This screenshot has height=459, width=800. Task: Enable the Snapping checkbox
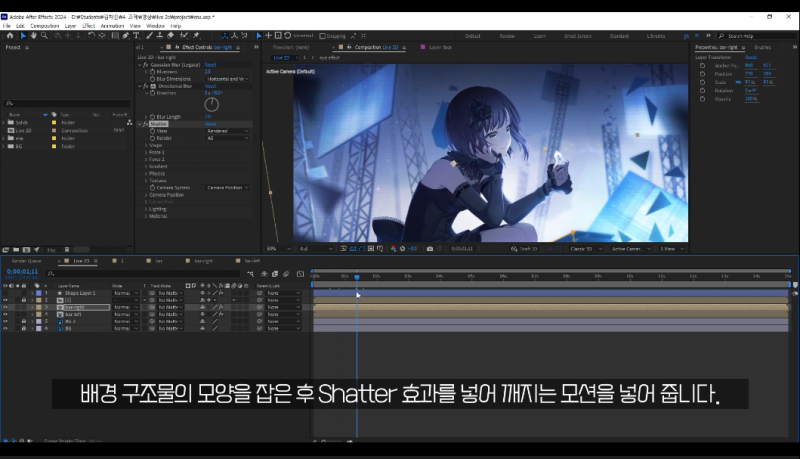click(x=322, y=36)
